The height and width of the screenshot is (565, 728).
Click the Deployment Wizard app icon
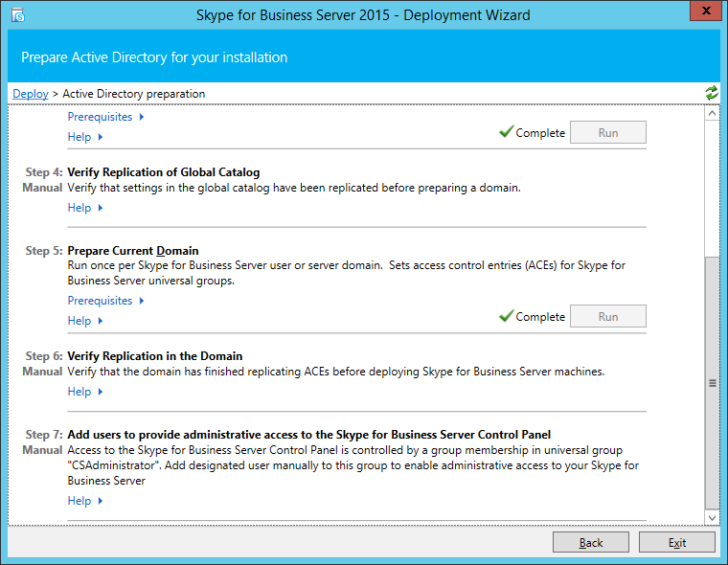point(18,15)
